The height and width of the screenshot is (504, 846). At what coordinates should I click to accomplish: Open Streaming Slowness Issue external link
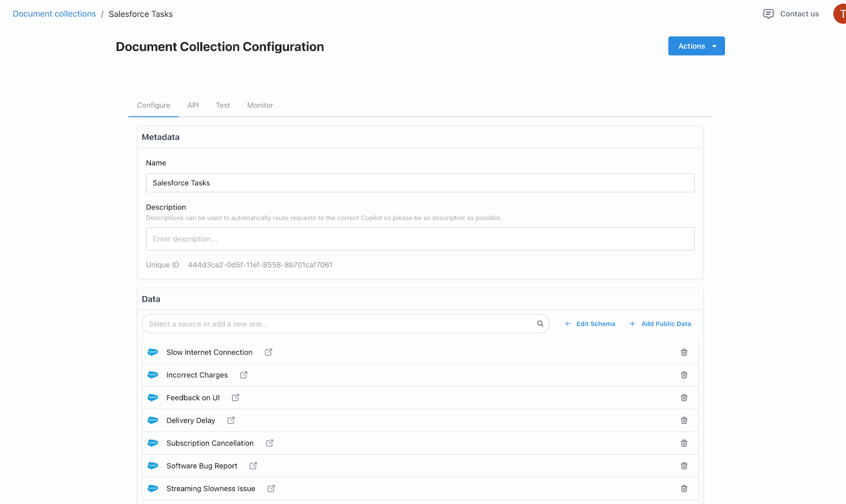coord(271,489)
